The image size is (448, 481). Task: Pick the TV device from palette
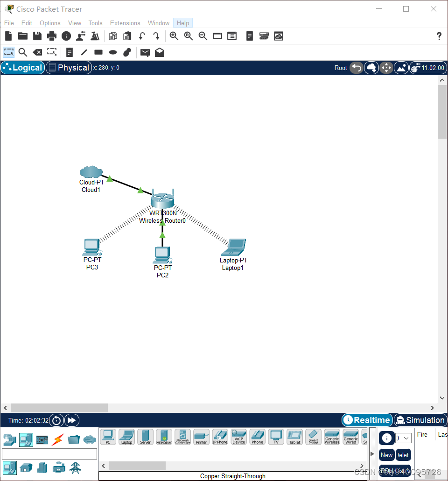pos(276,437)
